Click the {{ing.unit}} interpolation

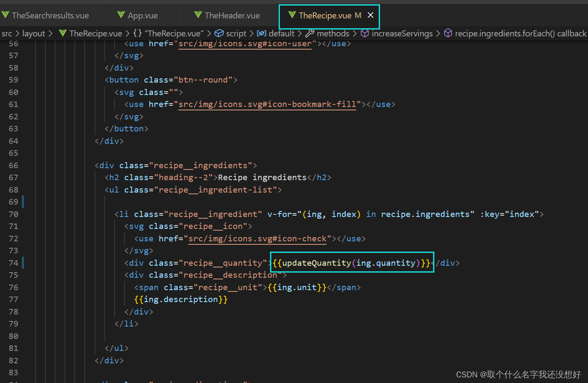[x=297, y=287]
